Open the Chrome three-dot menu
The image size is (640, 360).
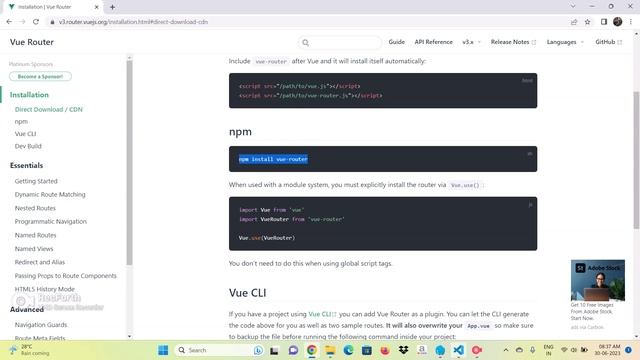point(631,22)
